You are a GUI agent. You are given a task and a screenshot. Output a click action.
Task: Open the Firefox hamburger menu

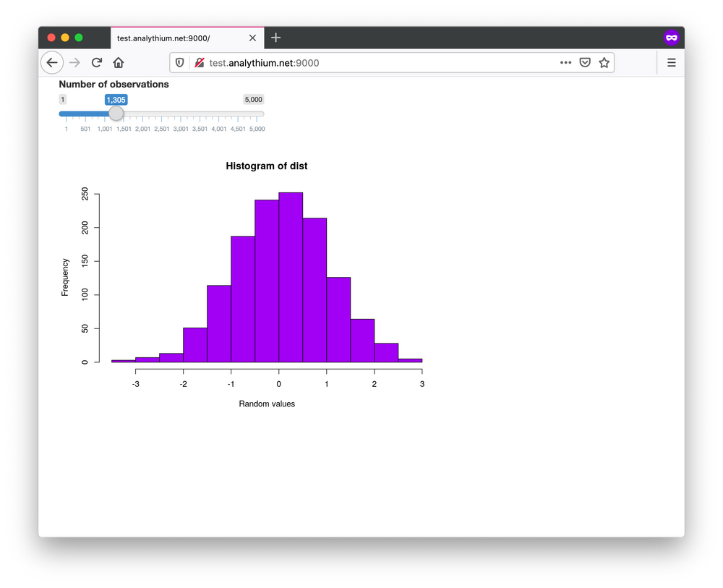point(671,62)
